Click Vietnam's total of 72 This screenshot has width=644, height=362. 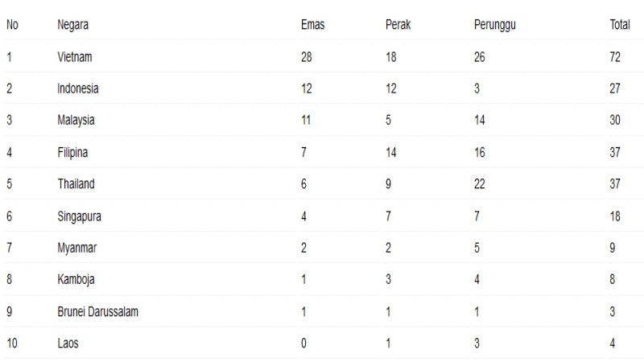615,57
